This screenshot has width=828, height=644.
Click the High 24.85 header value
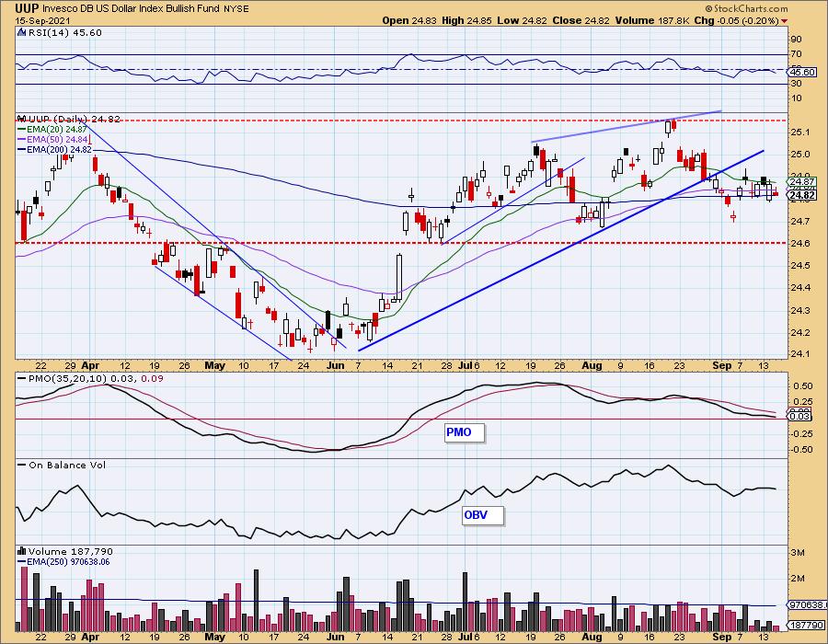click(x=466, y=20)
